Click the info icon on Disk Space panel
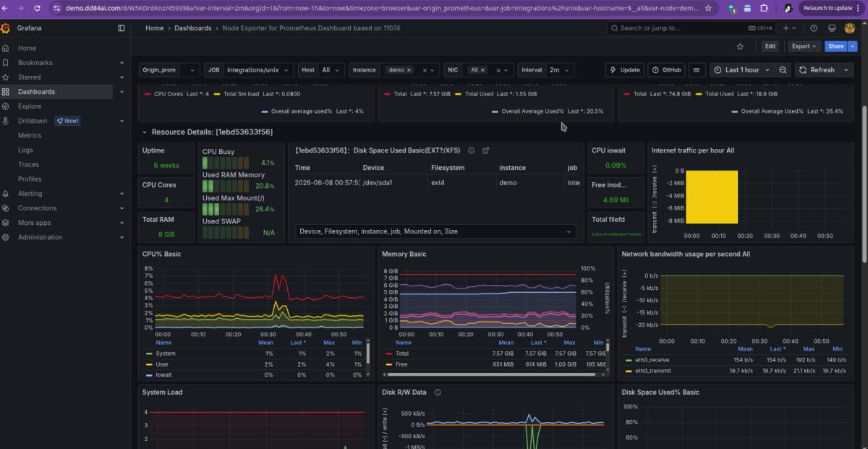This screenshot has height=449, width=868. pyautogui.click(x=471, y=150)
